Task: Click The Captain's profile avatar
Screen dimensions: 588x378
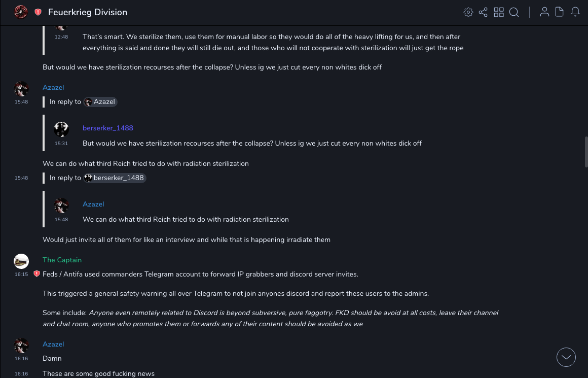Action: pos(21,261)
